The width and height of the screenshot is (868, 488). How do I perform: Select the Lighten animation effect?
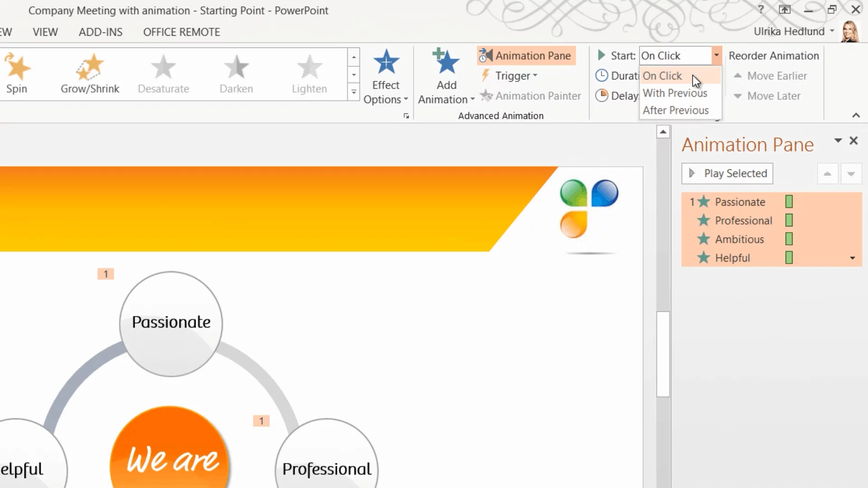click(x=309, y=73)
